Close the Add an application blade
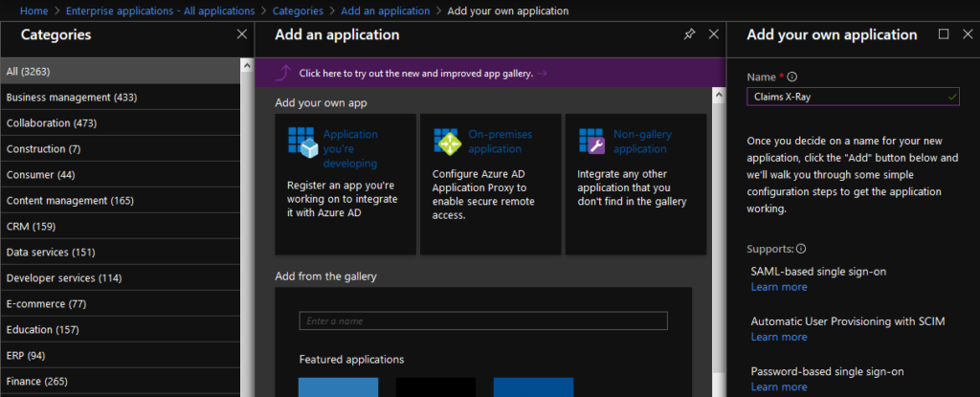 pyautogui.click(x=713, y=34)
